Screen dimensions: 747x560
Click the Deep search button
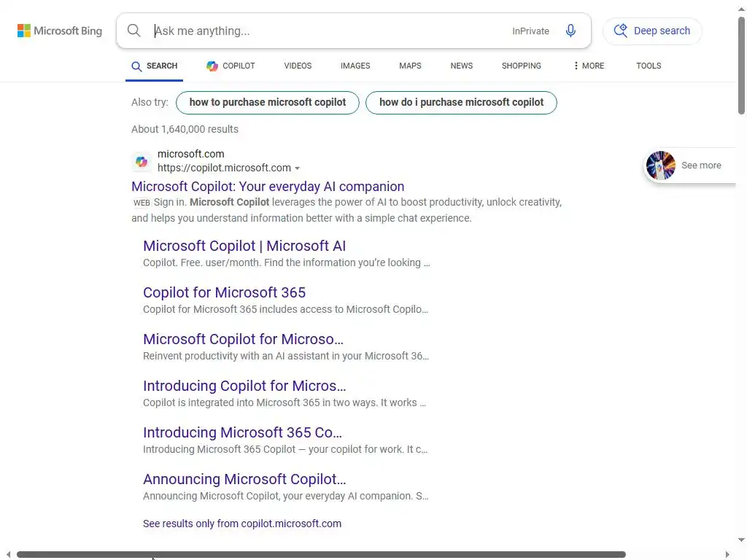652,31
